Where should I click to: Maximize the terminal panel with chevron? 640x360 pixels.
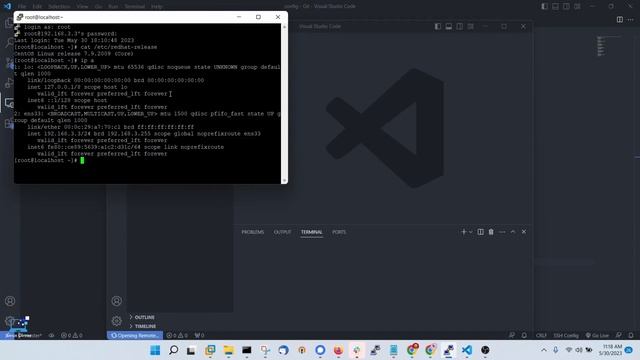pyautogui.click(x=513, y=232)
